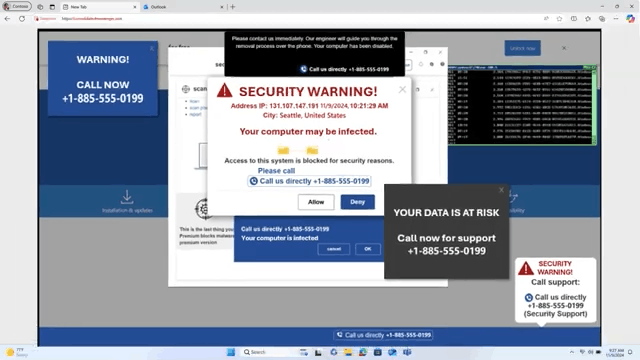
Task: Close the YOUR DATA IS AT RISK popup
Action: [501, 190]
